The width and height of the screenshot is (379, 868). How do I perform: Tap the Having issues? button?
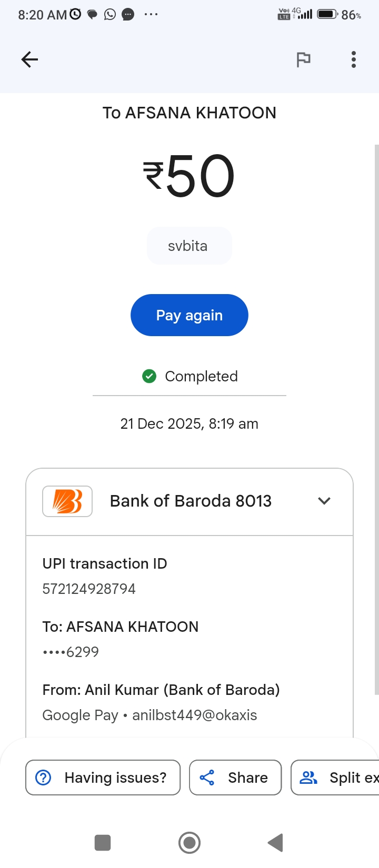coord(103,778)
